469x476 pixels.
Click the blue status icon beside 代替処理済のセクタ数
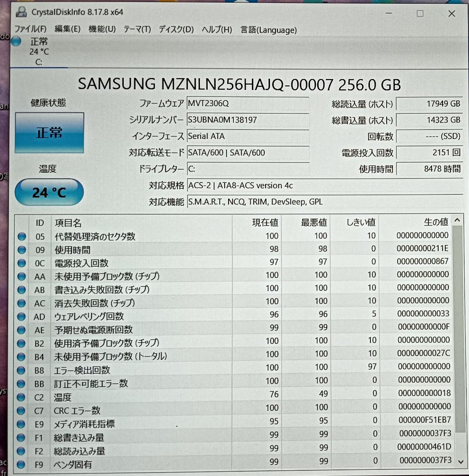coord(22,236)
